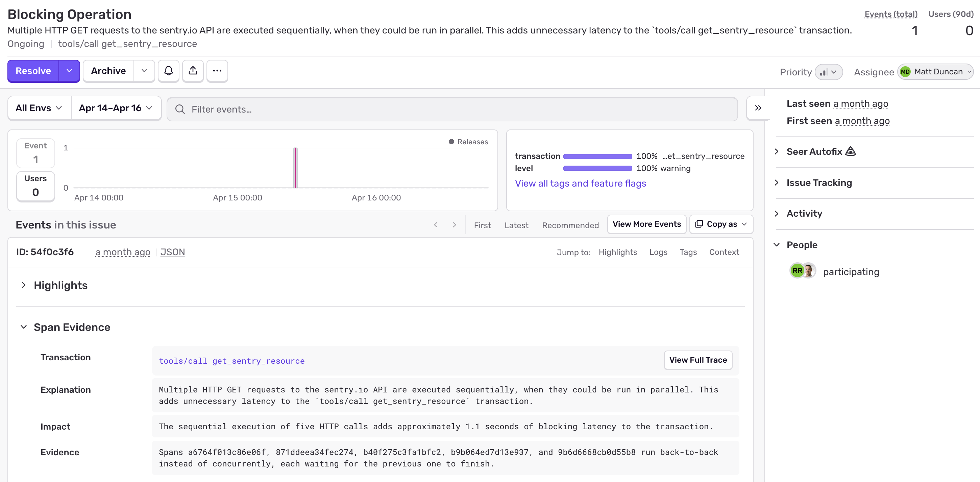Click the 'Ongoing' status text
The width and height of the screenshot is (980, 482).
(x=26, y=44)
